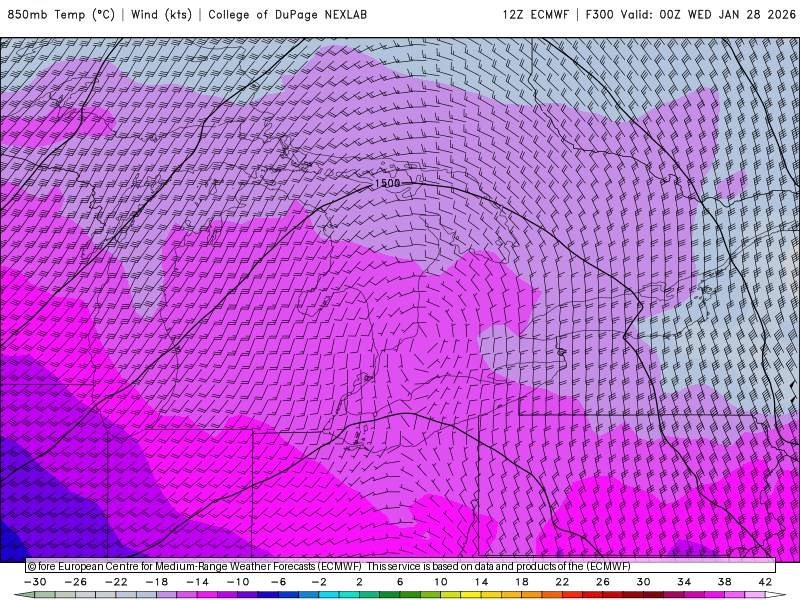Click the "F300" forecast hour text

coord(599,14)
